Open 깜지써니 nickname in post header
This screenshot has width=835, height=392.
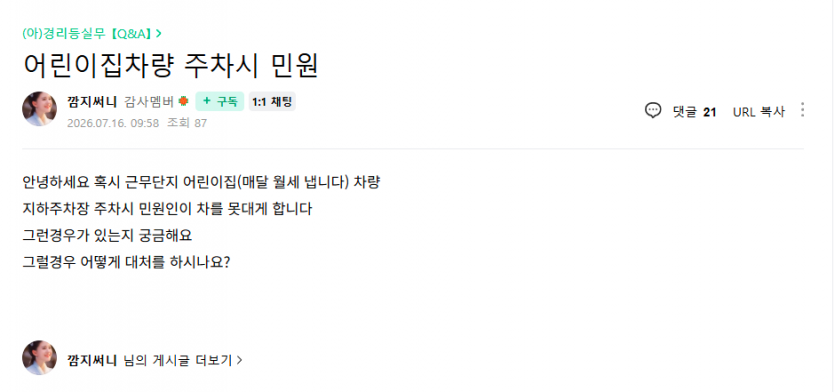92,101
